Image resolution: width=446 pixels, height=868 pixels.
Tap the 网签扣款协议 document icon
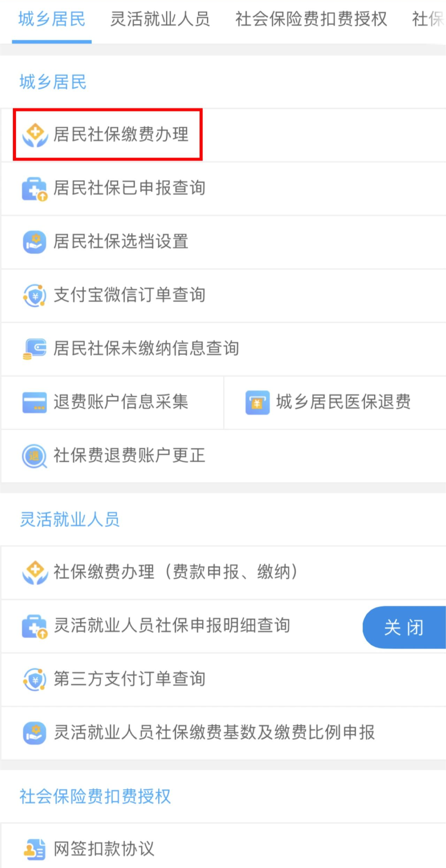coord(35,849)
